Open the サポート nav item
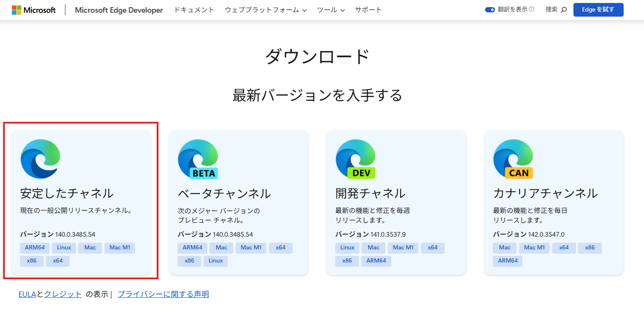Image resolution: width=644 pixels, height=319 pixels. point(368,10)
